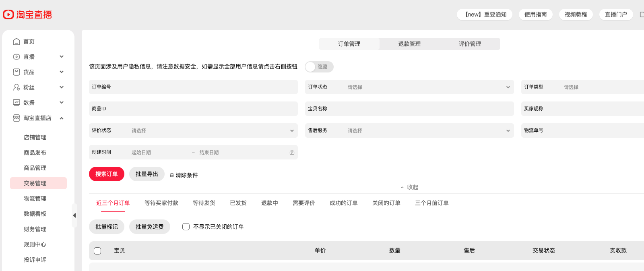Focus the 物流单号 input field

click(x=583, y=130)
